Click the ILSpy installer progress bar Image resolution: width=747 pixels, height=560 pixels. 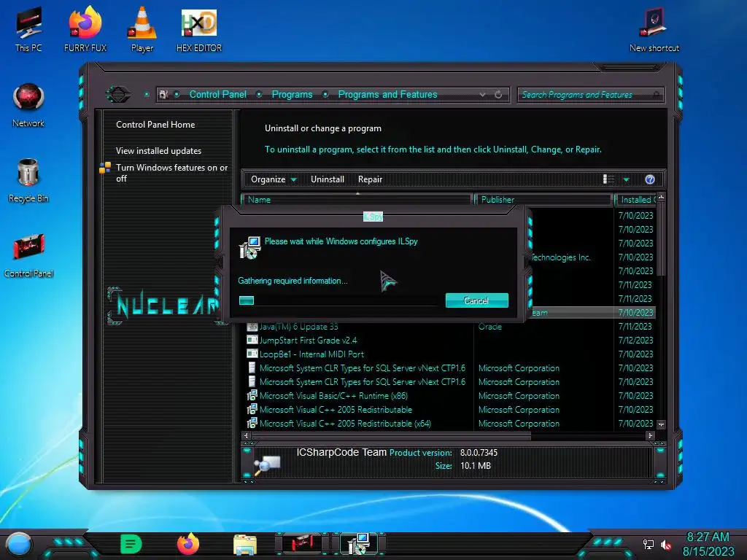point(338,300)
